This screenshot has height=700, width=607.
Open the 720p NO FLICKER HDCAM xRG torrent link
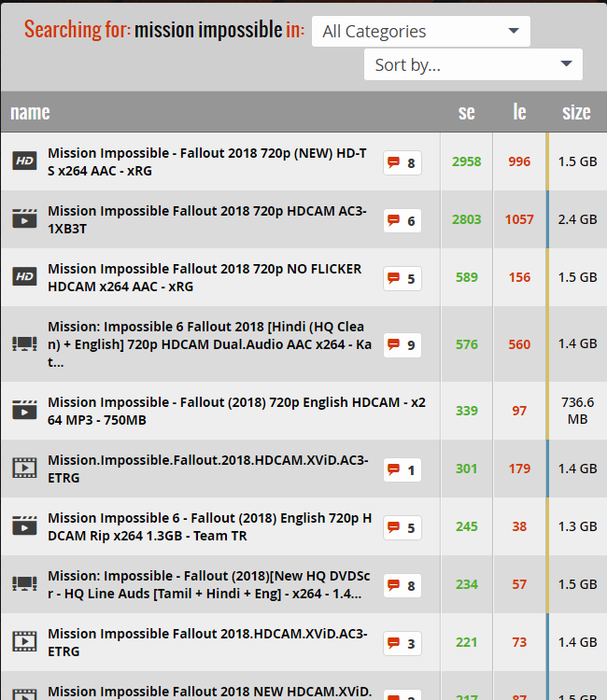coord(205,278)
